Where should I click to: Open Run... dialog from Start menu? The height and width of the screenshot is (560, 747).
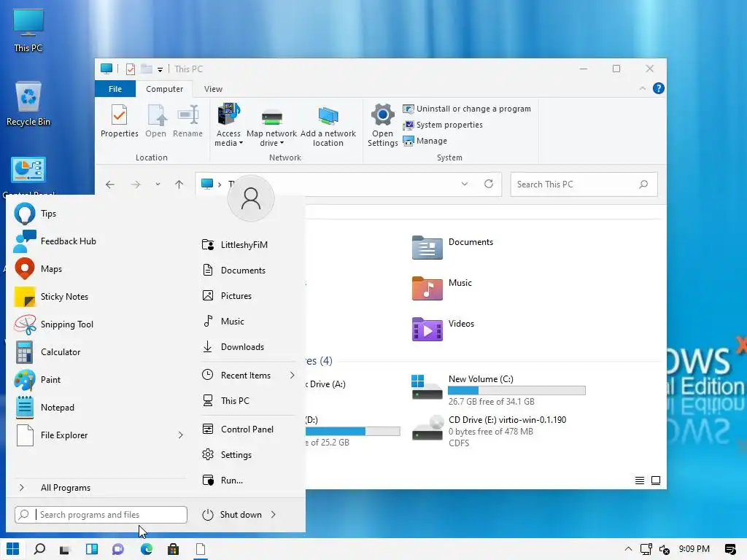tap(248, 481)
